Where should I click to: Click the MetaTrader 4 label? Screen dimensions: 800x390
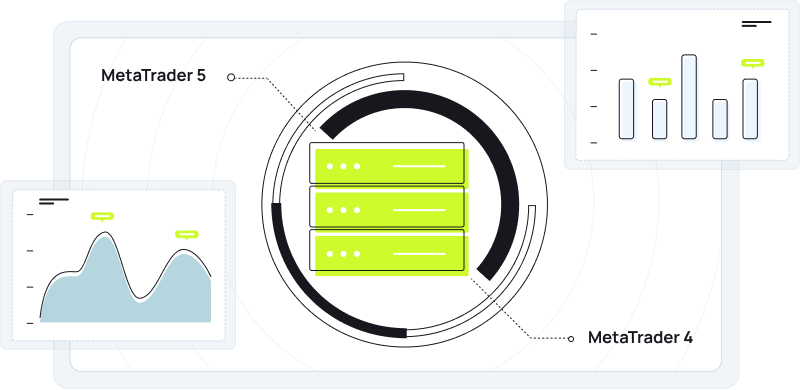click(x=640, y=337)
